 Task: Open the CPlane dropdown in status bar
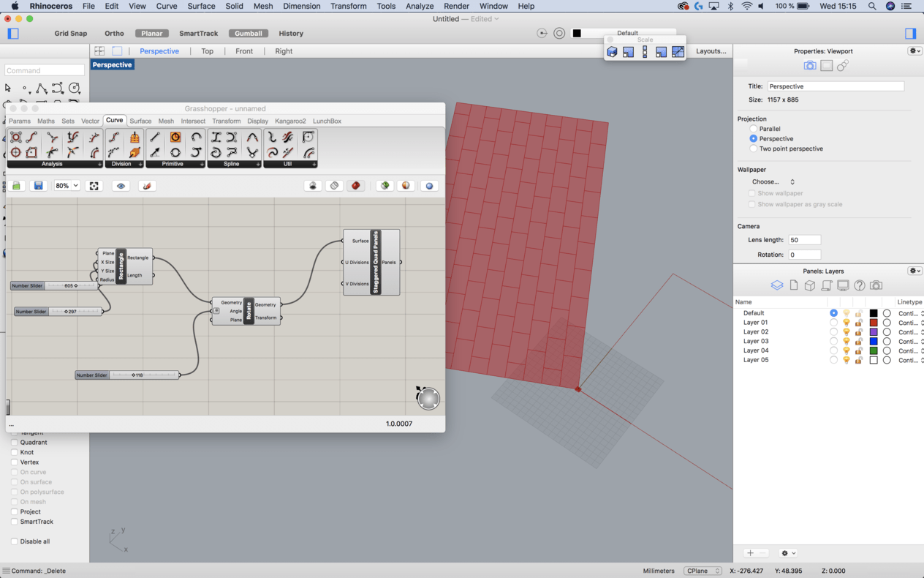(703, 571)
